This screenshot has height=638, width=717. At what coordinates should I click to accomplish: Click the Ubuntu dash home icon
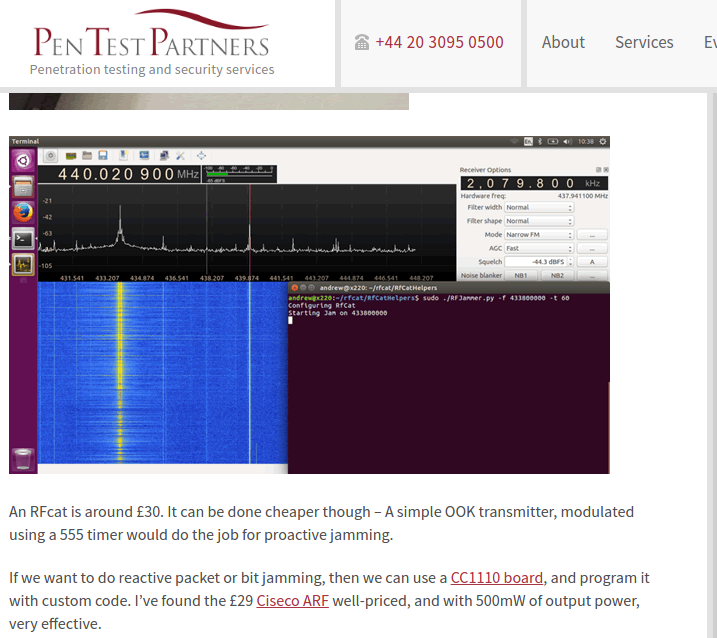click(x=23, y=160)
